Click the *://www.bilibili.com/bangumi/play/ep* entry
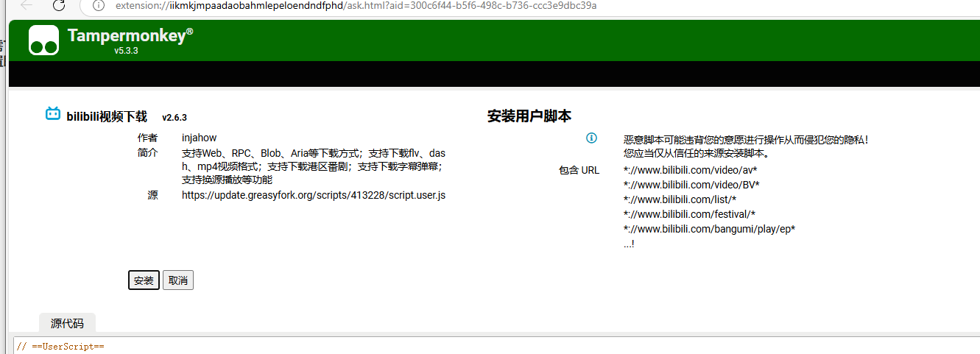The height and width of the screenshot is (354, 980). pyautogui.click(x=709, y=229)
